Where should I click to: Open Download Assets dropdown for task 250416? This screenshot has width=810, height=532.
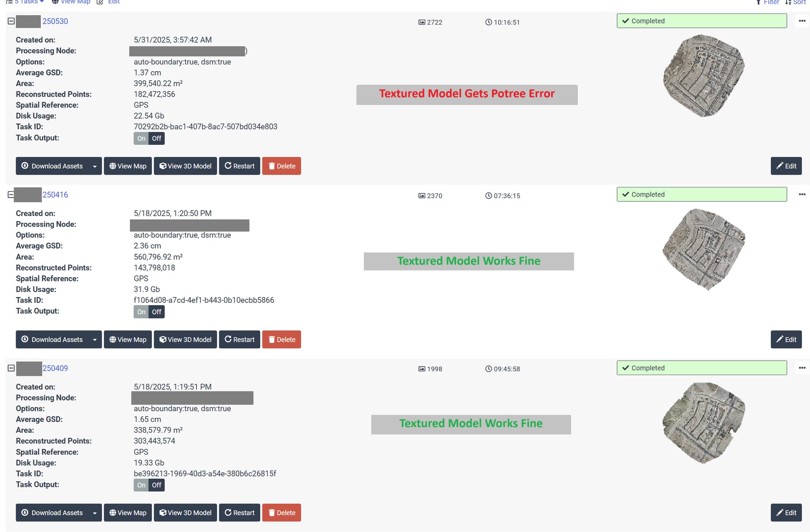click(94, 339)
